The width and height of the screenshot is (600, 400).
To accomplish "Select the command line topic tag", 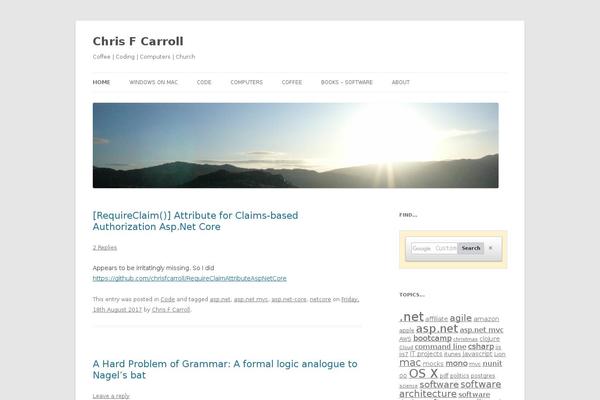I will click(440, 346).
